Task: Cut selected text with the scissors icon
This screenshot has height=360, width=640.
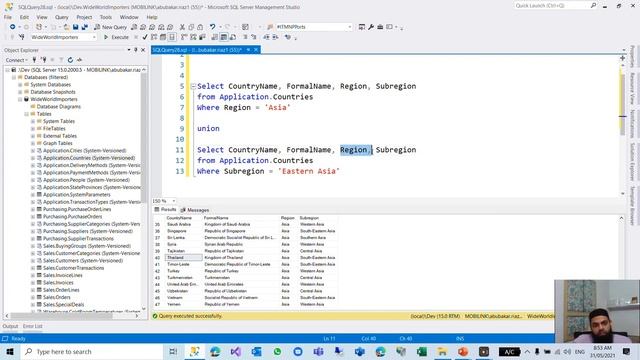Action: pos(182,27)
